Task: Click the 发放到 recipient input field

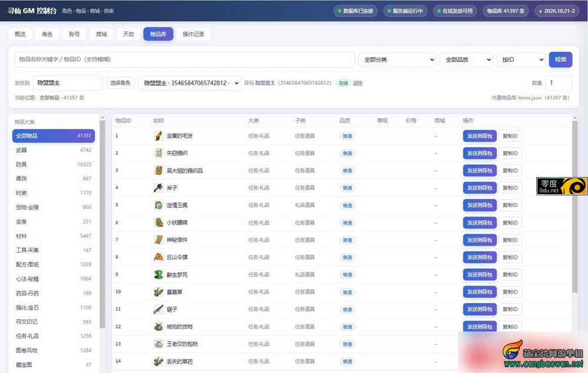Action: (x=68, y=83)
